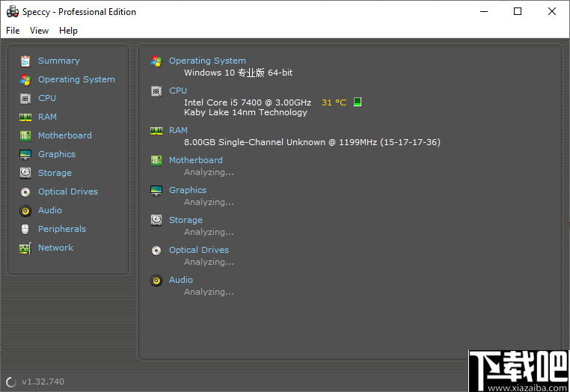This screenshot has height=392, width=570.
Task: Click the Audio heading link in summary
Action: 181,280
